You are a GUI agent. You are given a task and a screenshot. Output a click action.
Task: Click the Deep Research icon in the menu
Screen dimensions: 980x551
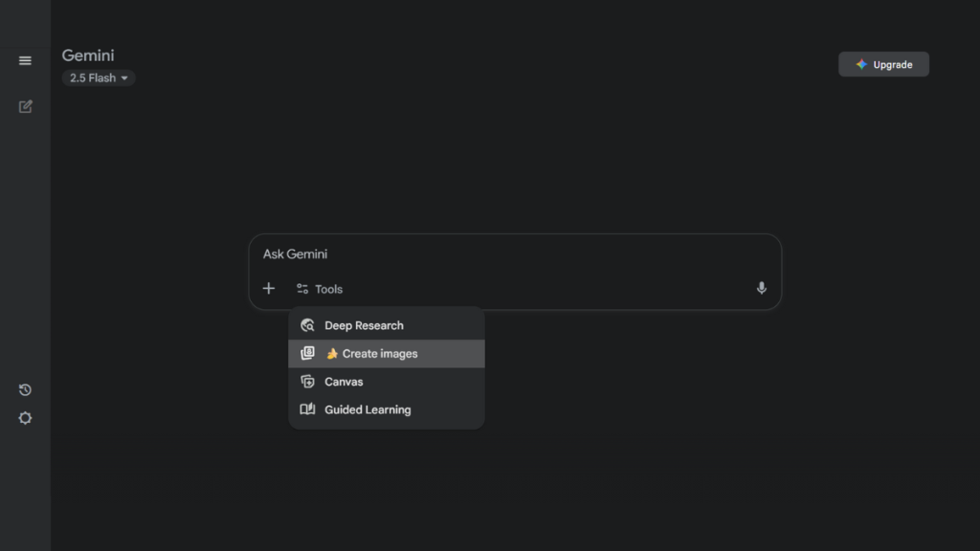[x=307, y=325]
